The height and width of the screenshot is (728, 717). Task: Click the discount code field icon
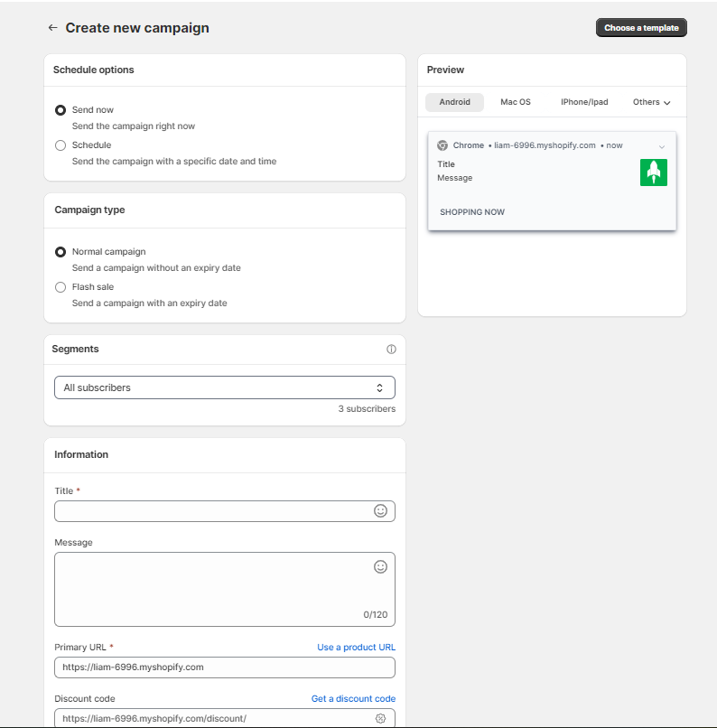click(380, 718)
